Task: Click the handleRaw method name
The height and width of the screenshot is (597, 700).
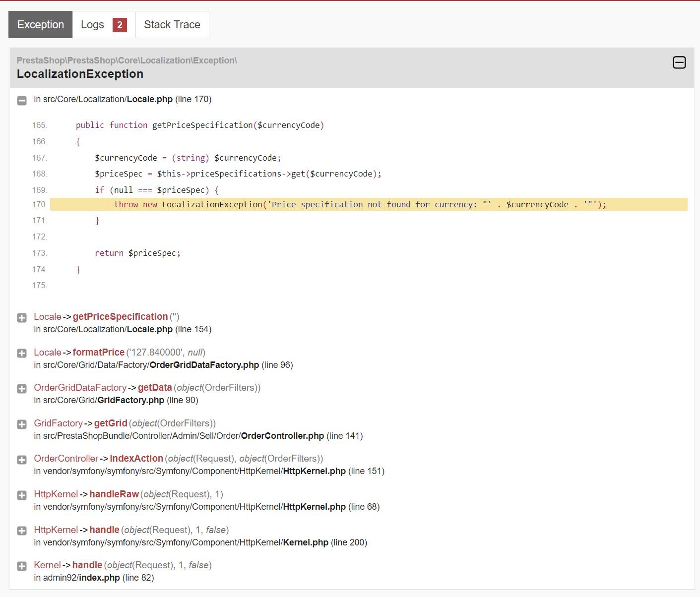Action: point(114,494)
